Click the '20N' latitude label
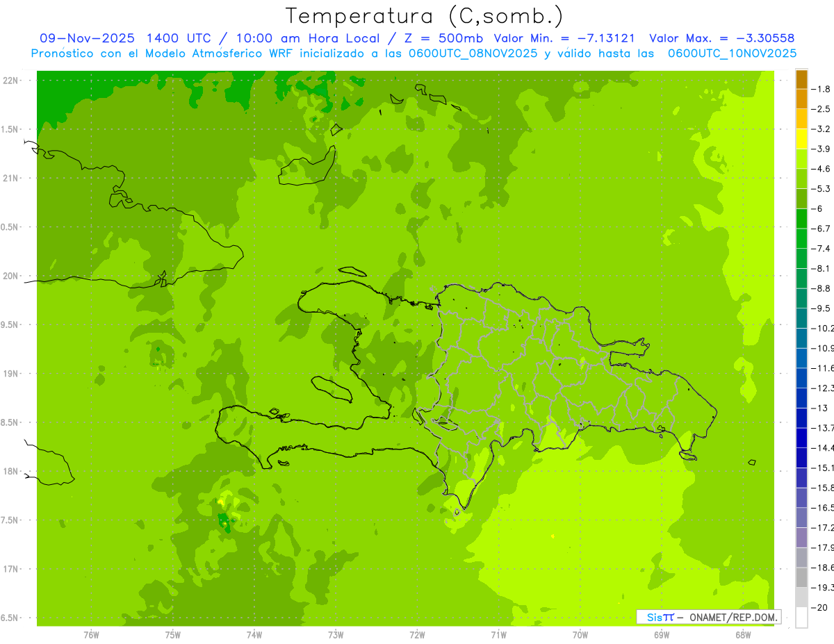 10,276
